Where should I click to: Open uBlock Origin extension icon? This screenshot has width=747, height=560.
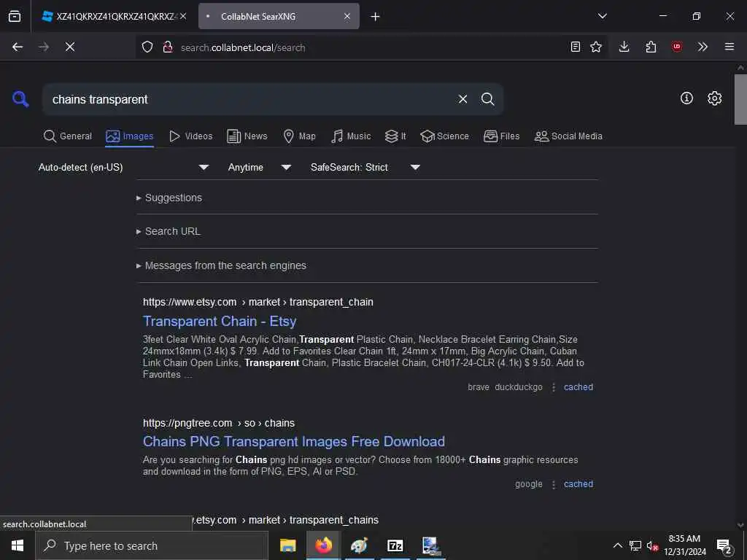[676, 47]
